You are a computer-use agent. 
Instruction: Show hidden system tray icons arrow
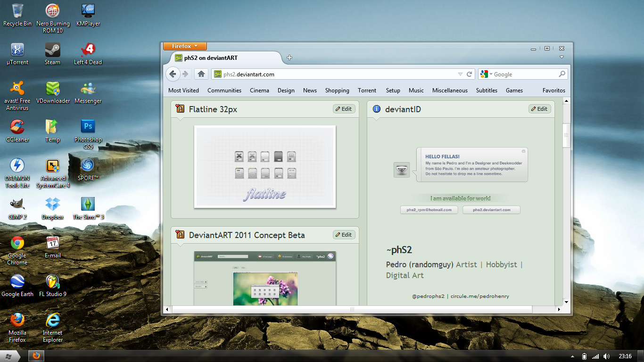tap(572, 356)
